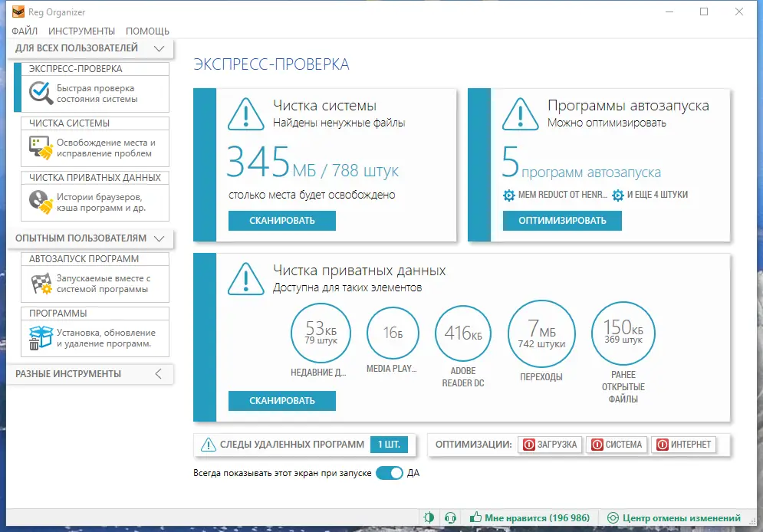The height and width of the screenshot is (532, 763).
Task: Click Сканировать in Чистка системы card
Action: click(x=282, y=220)
